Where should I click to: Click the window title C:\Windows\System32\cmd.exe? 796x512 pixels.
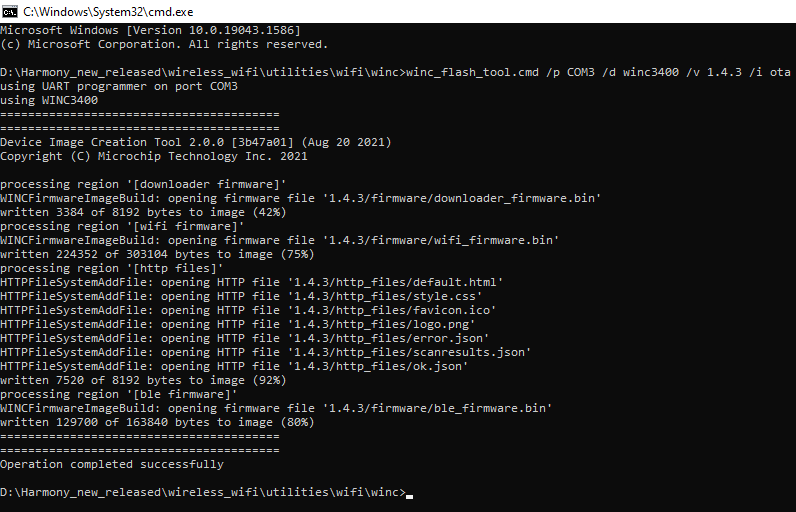pyautogui.click(x=108, y=12)
